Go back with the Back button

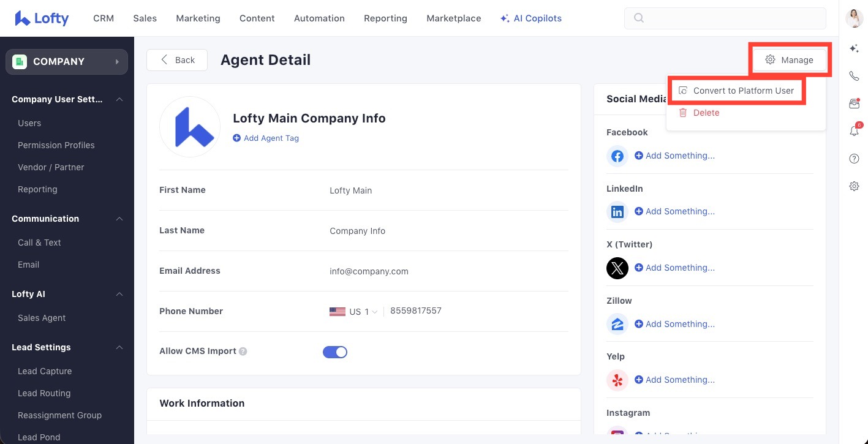pyautogui.click(x=177, y=60)
